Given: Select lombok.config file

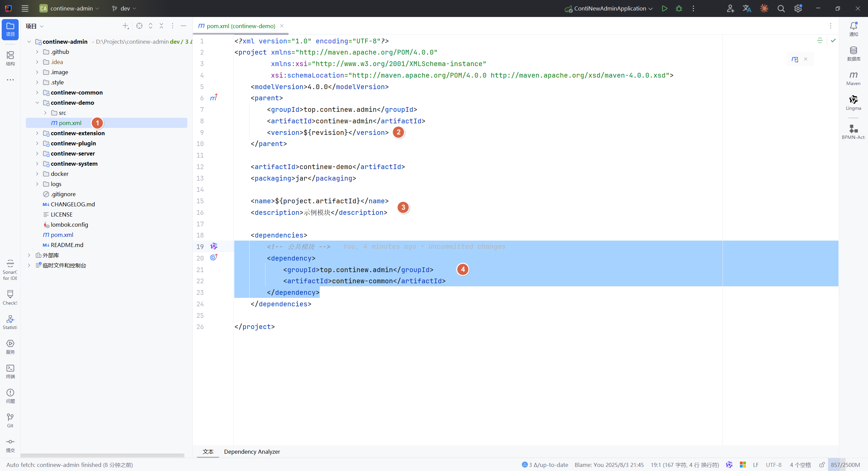Looking at the screenshot, I should pos(70,225).
